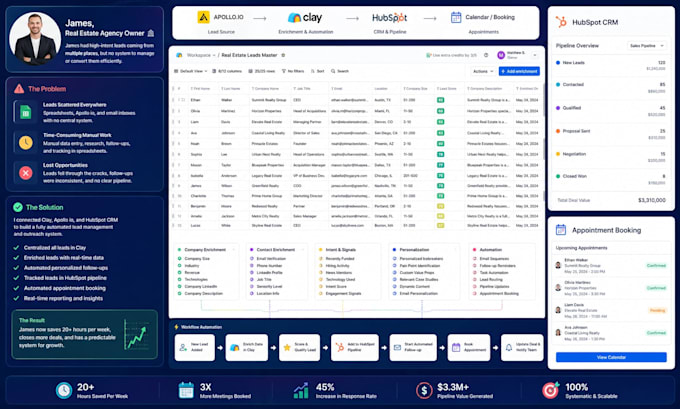
Task: Click James's profile photo
Action: 35,38
